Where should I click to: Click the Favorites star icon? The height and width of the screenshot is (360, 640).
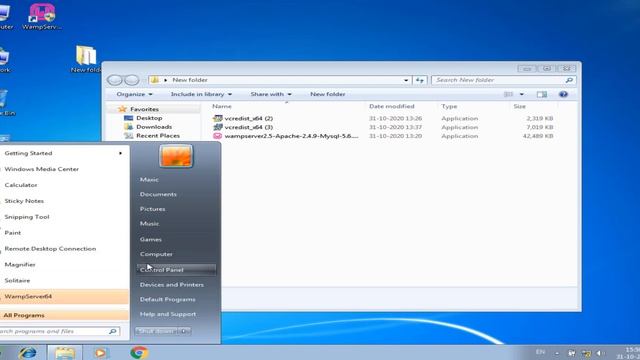122,109
